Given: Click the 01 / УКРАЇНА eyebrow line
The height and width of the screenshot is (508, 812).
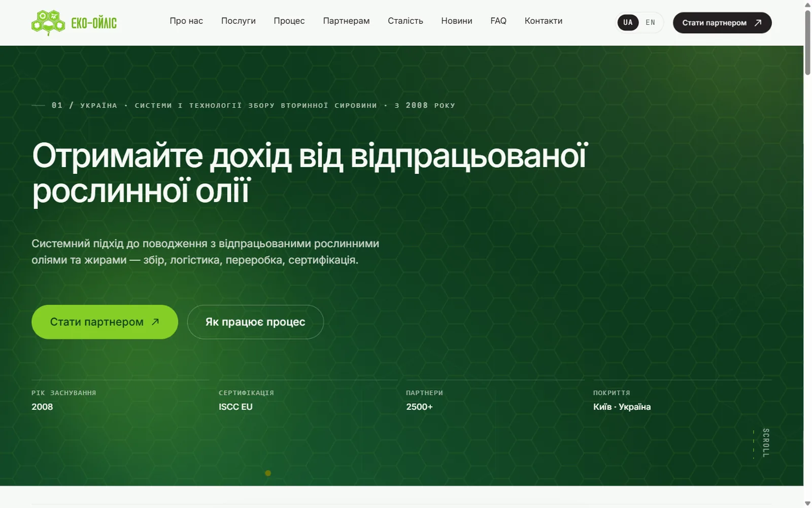Looking at the screenshot, I should point(244,105).
